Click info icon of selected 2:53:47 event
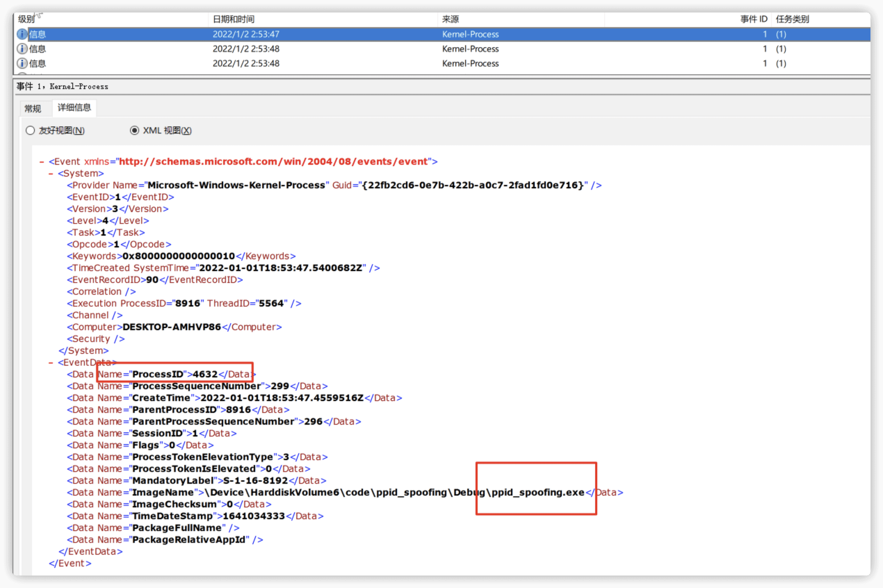 tap(22, 34)
